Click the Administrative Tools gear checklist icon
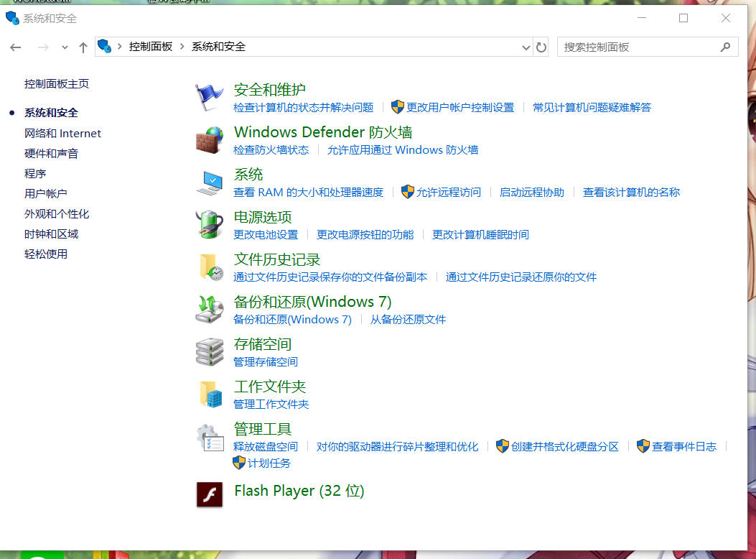The image size is (756, 559). point(210,438)
